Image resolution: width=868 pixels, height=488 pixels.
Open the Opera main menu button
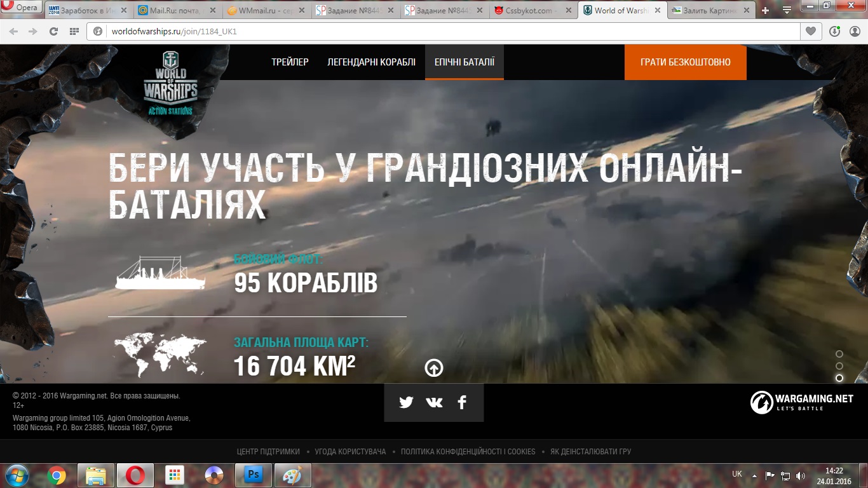pyautogui.click(x=22, y=8)
